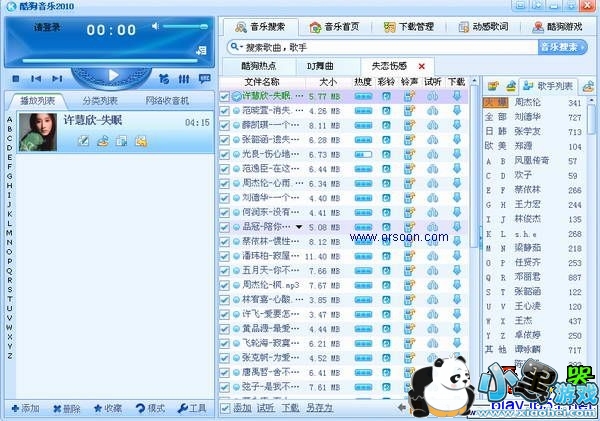Skip to the next track
600x421 pixels.
point(57,78)
